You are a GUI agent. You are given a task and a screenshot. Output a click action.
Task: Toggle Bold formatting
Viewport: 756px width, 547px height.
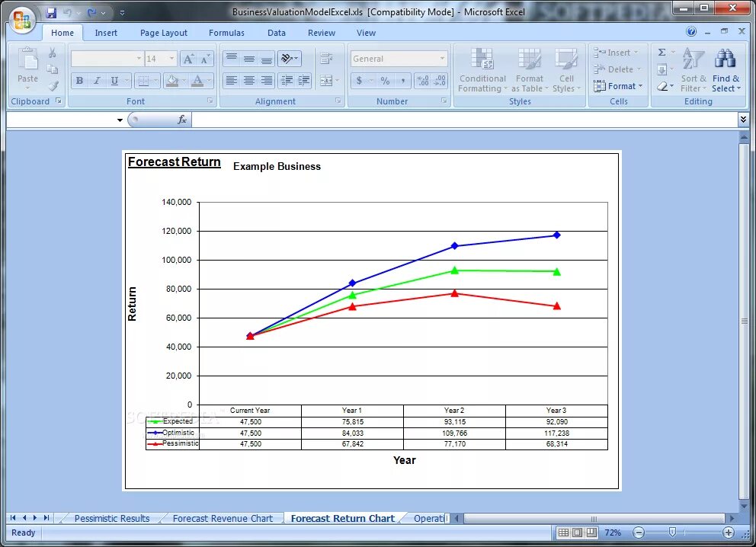[x=79, y=81]
